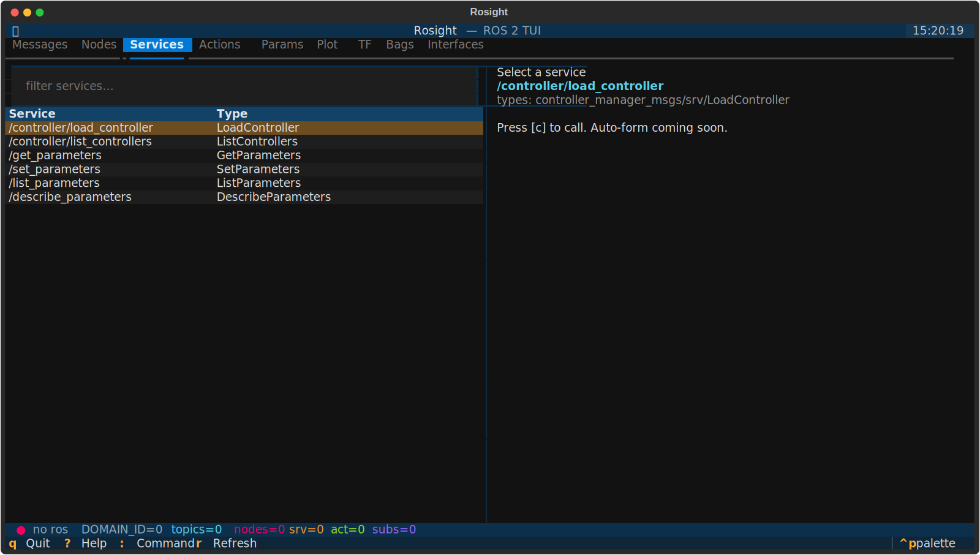Image resolution: width=980 pixels, height=555 pixels.
Task: Click the controller_manager_msgs/srv/LoadController types line
Action: tap(643, 100)
